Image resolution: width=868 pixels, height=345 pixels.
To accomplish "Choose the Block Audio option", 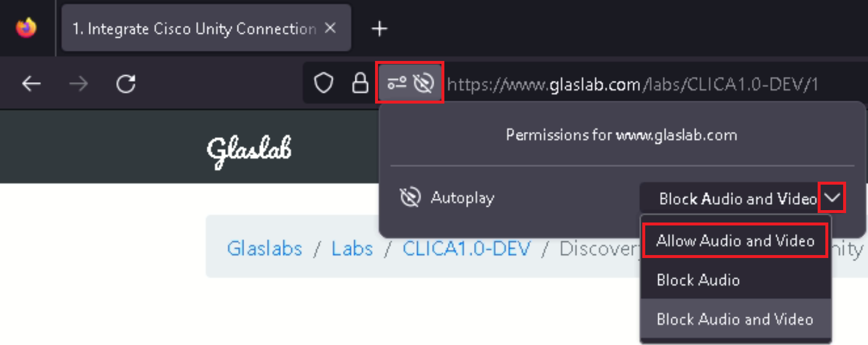I will click(x=698, y=280).
